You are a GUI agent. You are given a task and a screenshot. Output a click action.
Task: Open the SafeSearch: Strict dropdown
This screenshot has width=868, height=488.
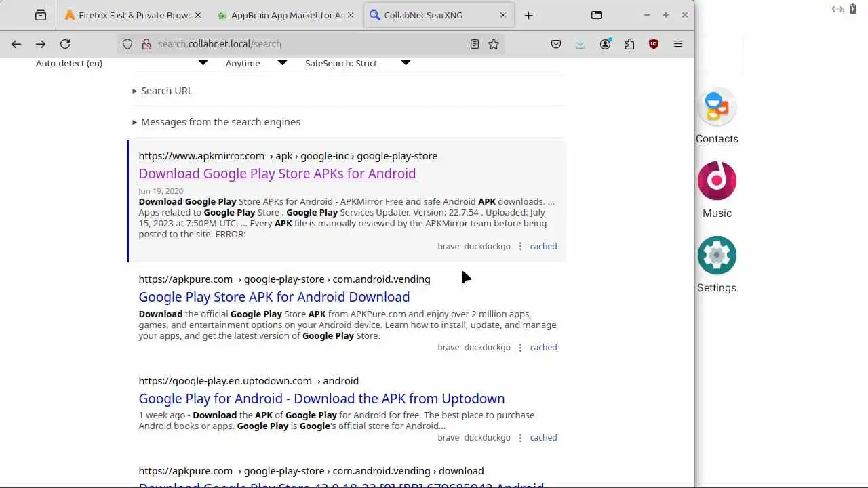tap(357, 63)
